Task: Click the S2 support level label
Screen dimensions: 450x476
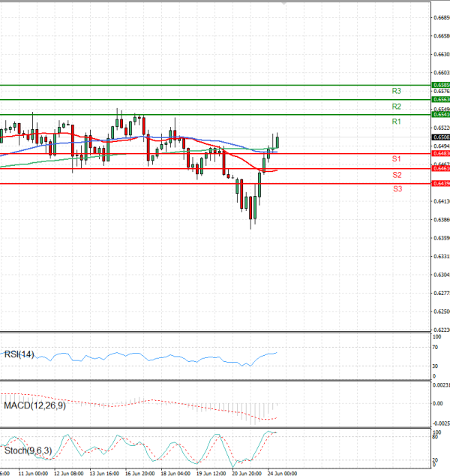Action: click(396, 175)
